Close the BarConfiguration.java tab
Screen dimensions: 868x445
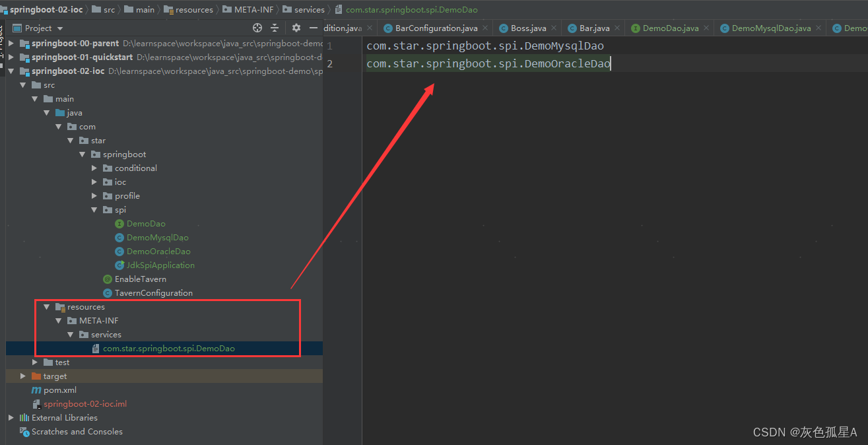485,28
